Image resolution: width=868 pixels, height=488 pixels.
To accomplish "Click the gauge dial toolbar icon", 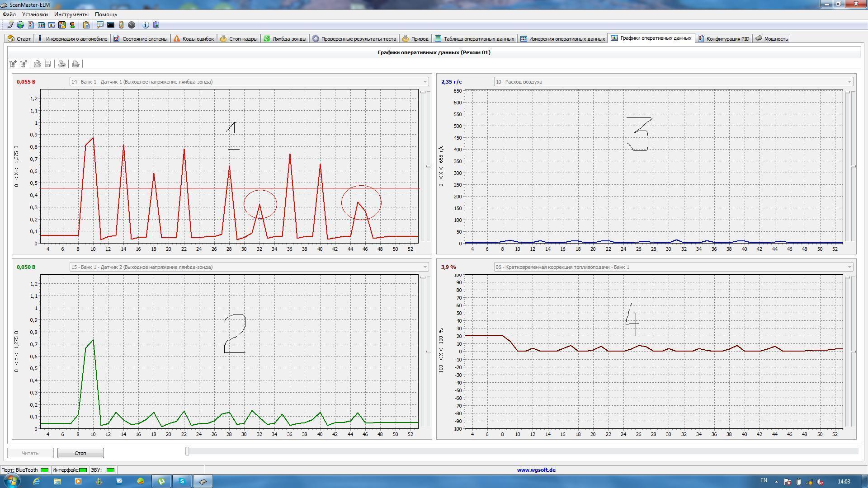I will pyautogui.click(x=132, y=25).
